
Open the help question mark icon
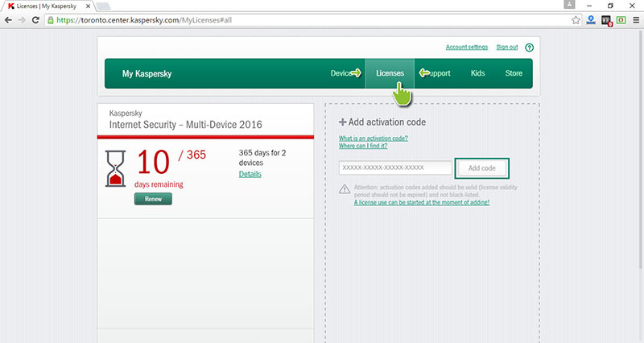coord(530,48)
